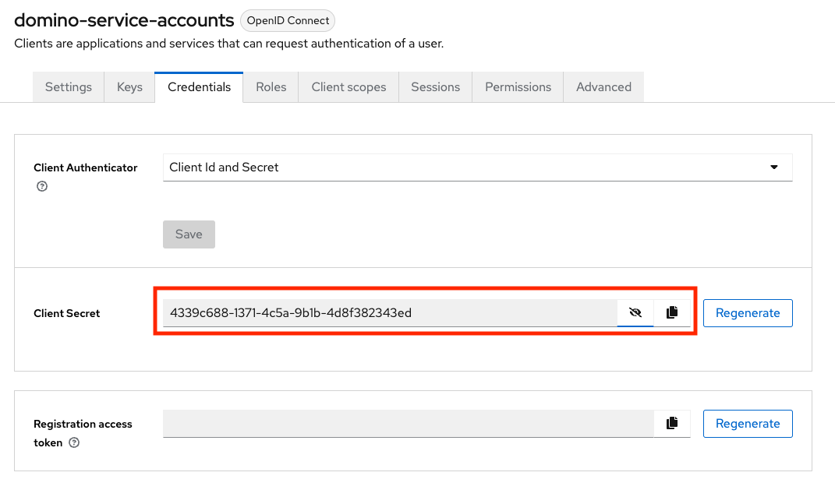Click the domino-service-accounts heading

[124, 20]
